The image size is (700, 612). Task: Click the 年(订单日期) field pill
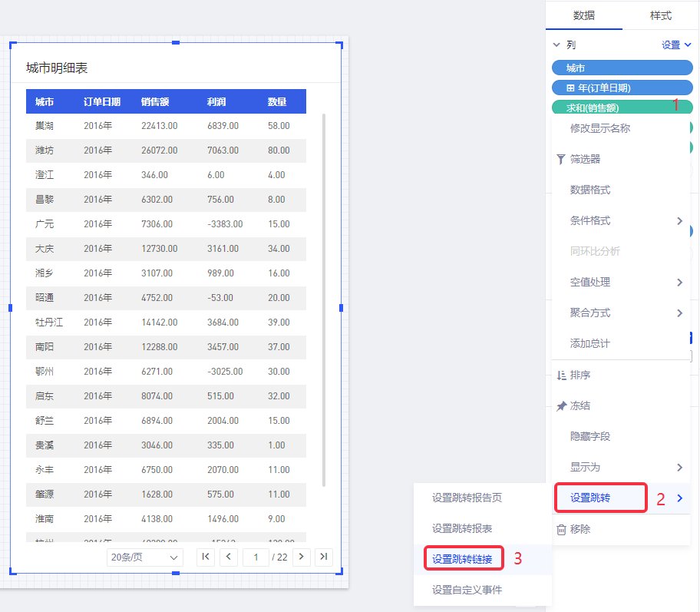coord(622,88)
